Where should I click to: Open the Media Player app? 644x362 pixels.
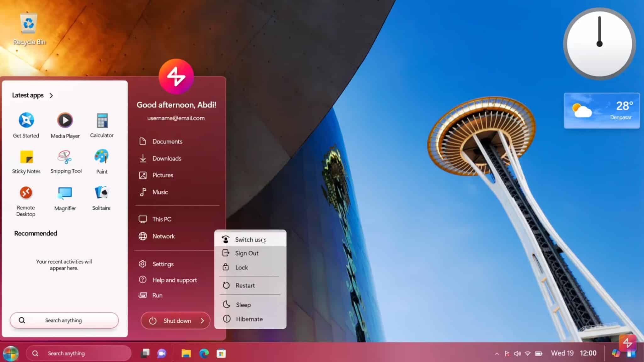(x=64, y=120)
